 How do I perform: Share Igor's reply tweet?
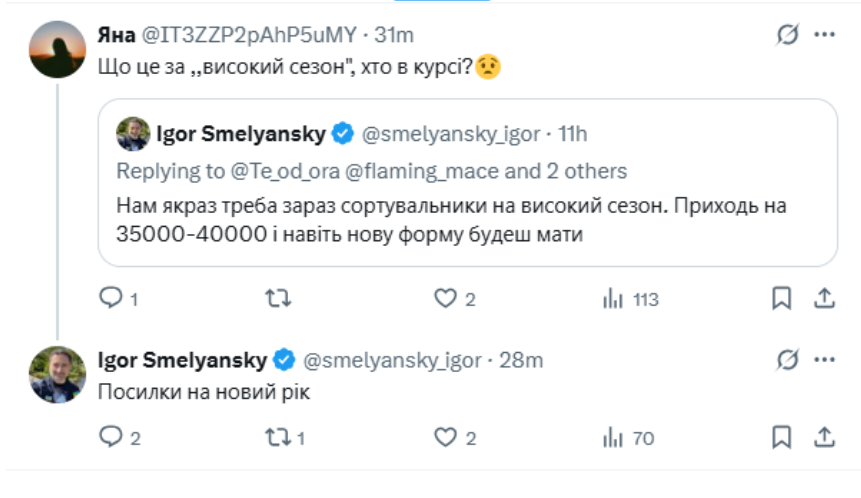click(825, 437)
